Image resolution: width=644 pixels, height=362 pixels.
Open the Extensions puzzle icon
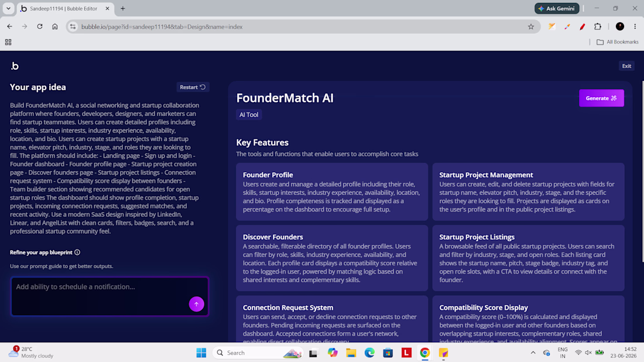[x=598, y=27]
